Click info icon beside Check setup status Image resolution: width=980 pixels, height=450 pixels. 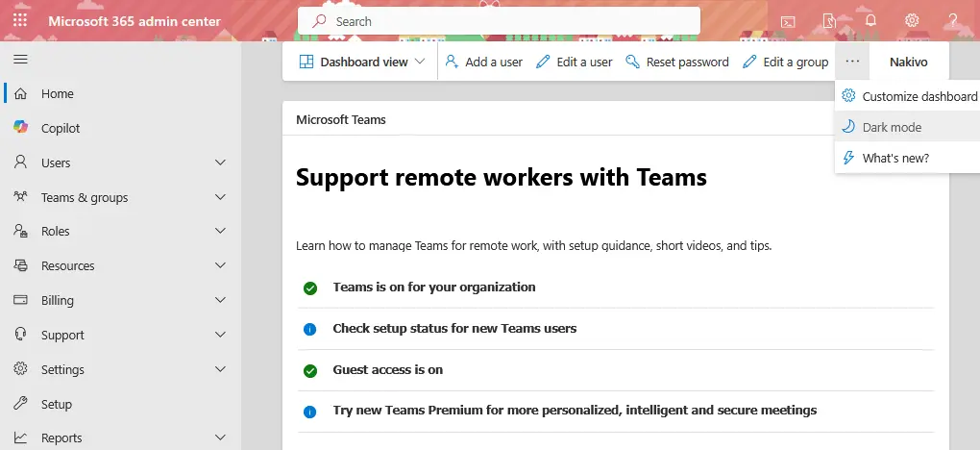pyautogui.click(x=310, y=329)
